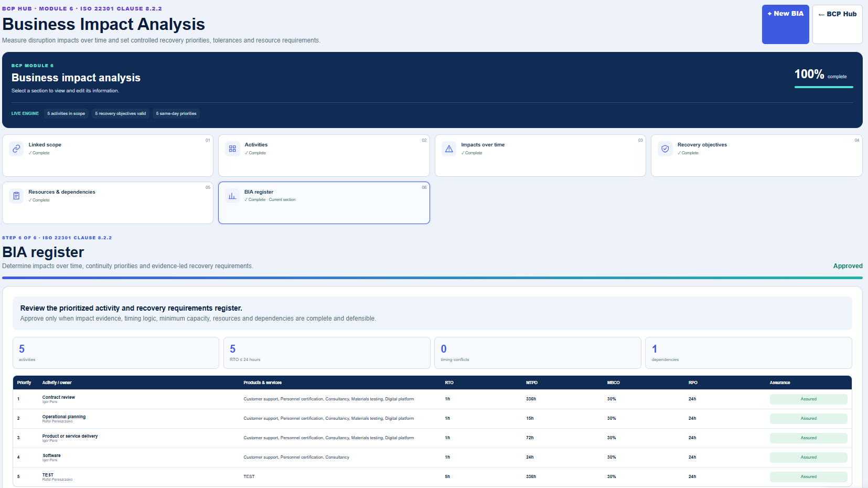
Task: Click the 'activities' count tile
Action: (116, 353)
